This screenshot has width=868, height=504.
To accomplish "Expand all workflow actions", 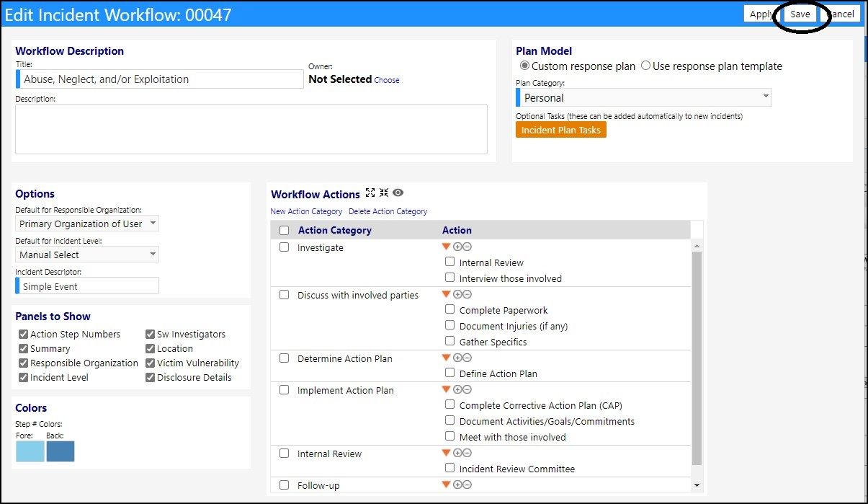I will [370, 193].
